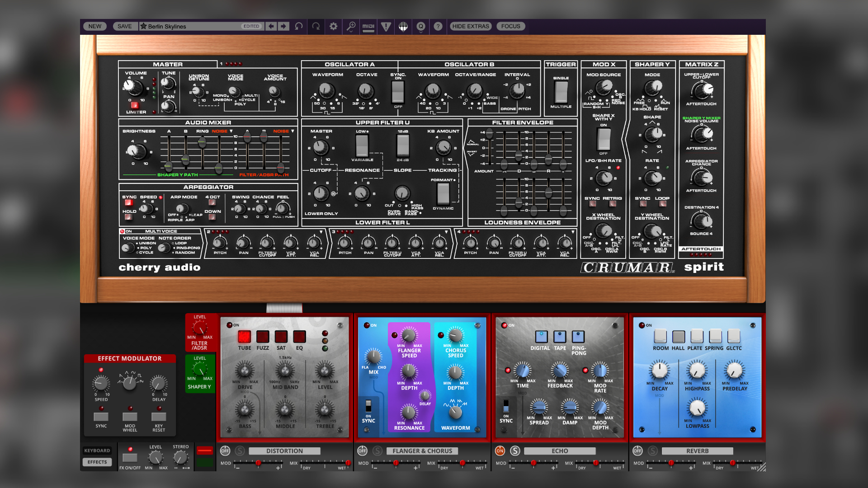
Task: Switch to the EFFECTS tab
Action: [97, 461]
